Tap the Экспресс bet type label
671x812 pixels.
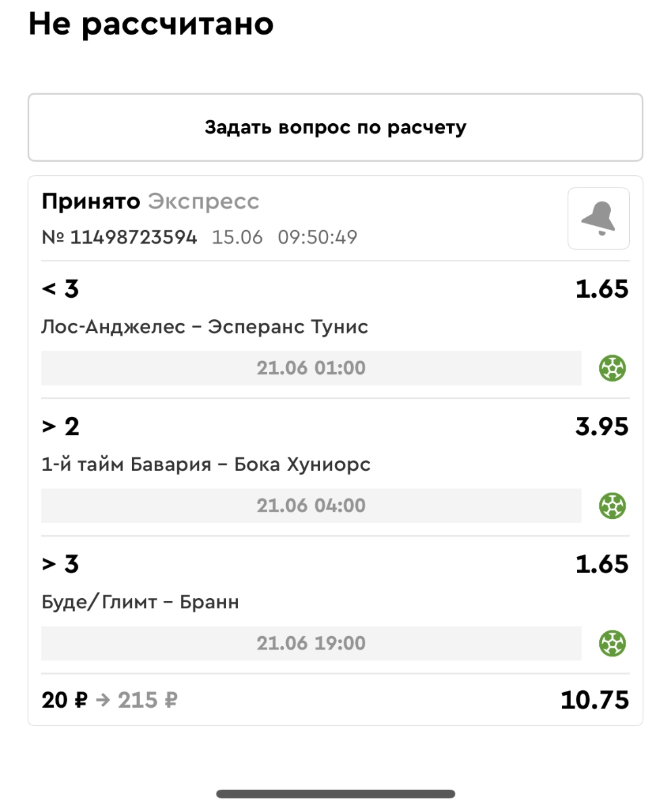(x=204, y=202)
